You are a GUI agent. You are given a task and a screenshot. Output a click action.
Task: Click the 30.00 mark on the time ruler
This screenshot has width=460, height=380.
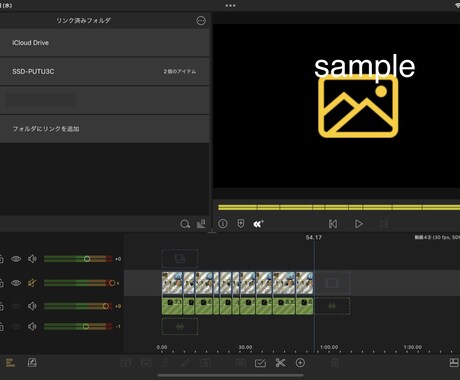click(245, 347)
